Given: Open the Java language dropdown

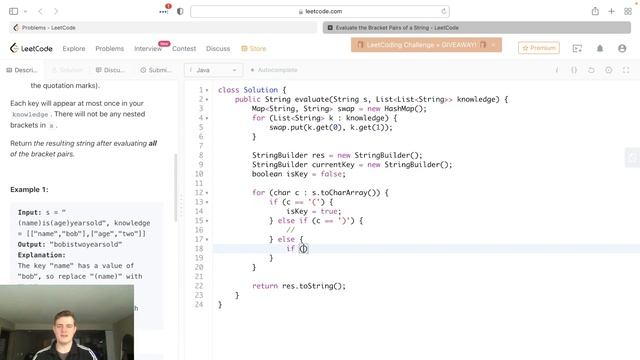Looking at the screenshot, I should pos(213,70).
